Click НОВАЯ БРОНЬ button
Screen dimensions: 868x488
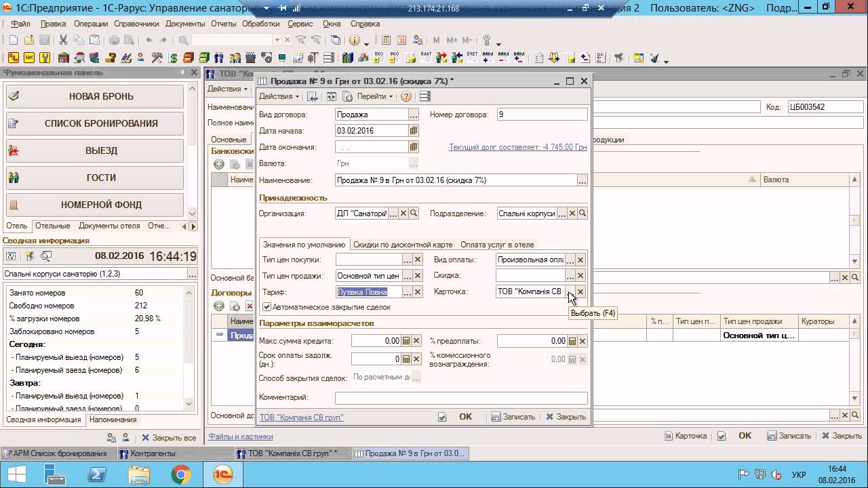[x=95, y=96]
